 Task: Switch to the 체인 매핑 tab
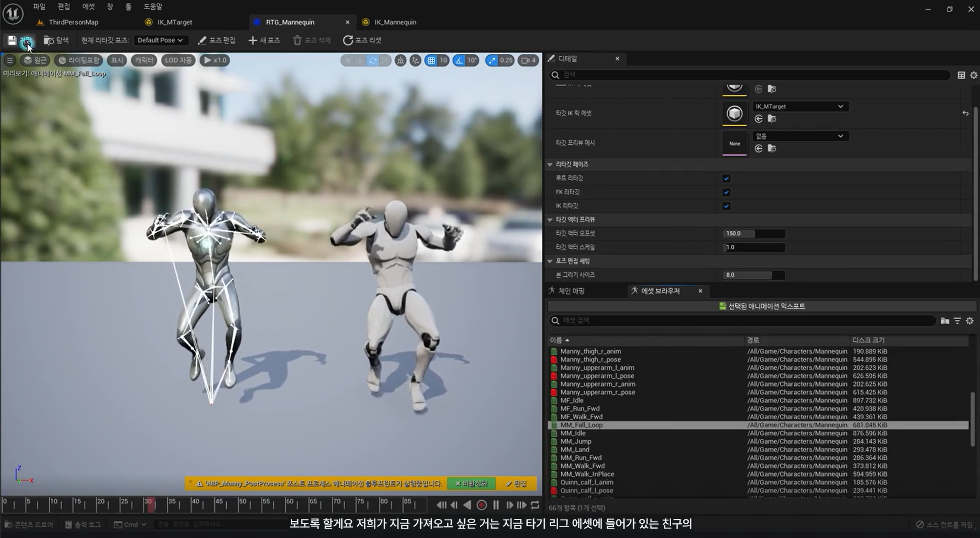coord(571,291)
